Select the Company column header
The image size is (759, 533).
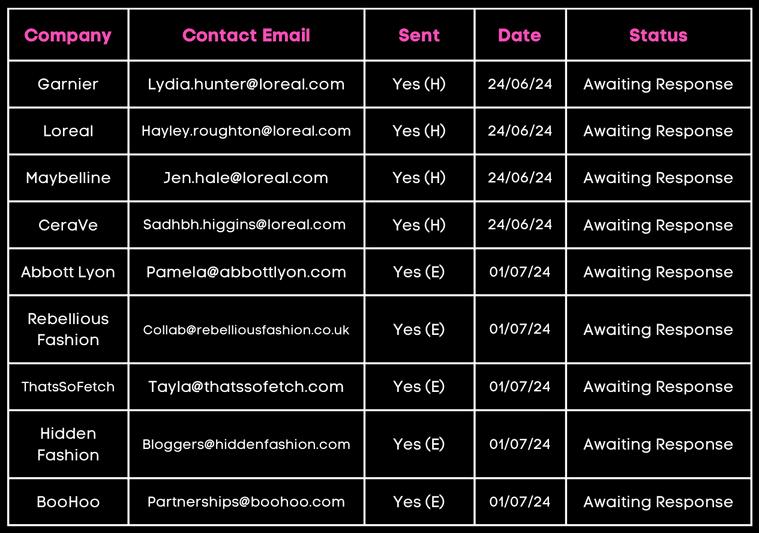click(x=68, y=35)
